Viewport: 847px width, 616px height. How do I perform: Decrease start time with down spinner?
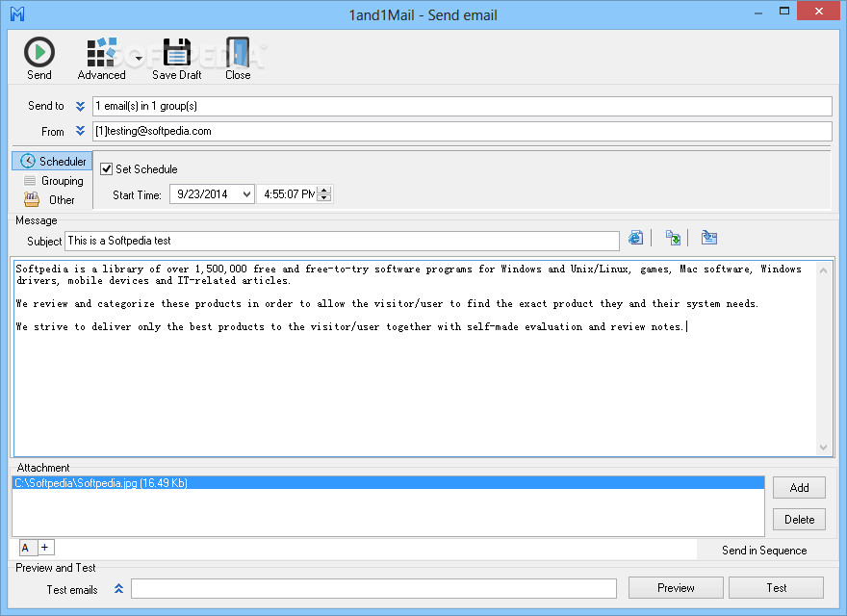coord(324,198)
